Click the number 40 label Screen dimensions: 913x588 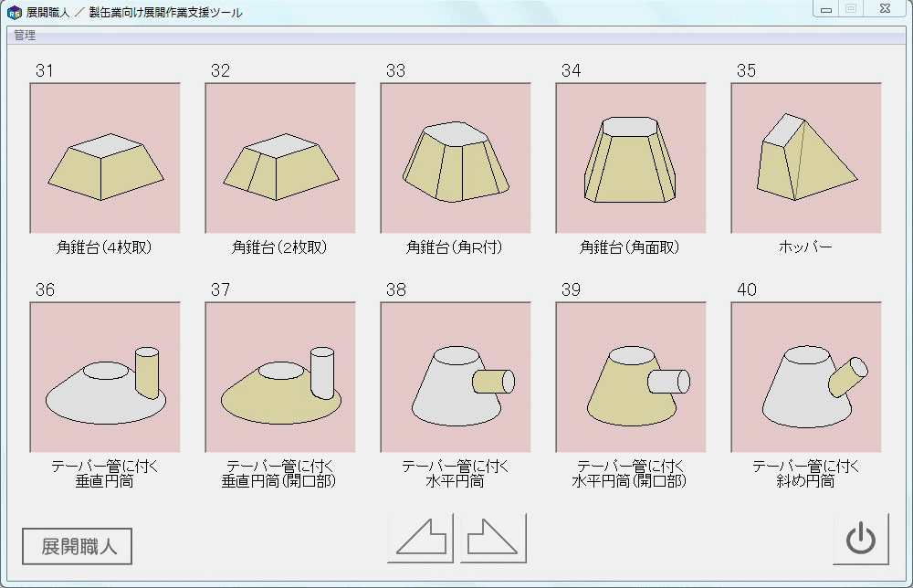[747, 289]
